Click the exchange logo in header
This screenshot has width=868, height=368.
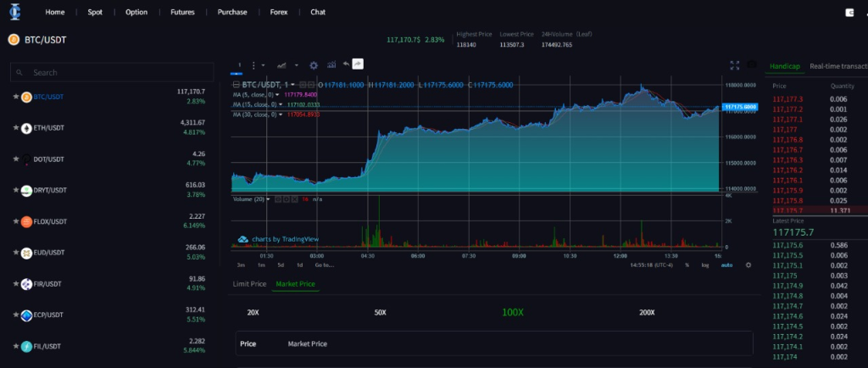(x=15, y=12)
